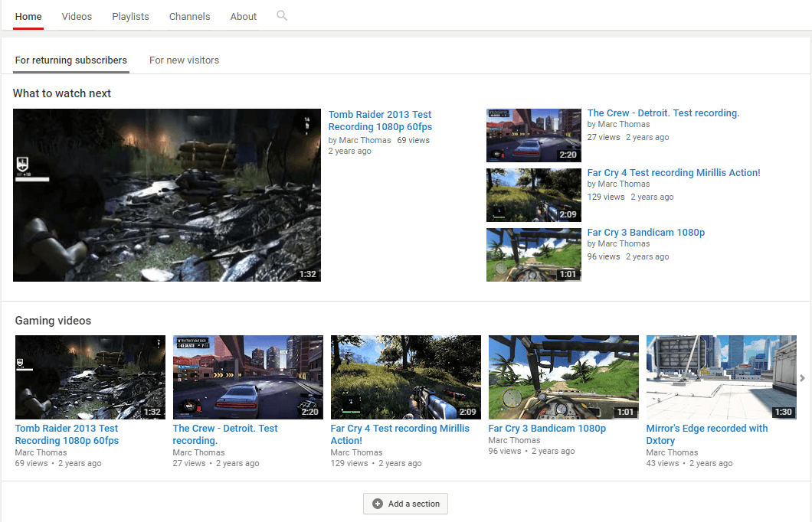Click the plus icon in Add a section
The image size is (812, 522).
click(x=378, y=504)
